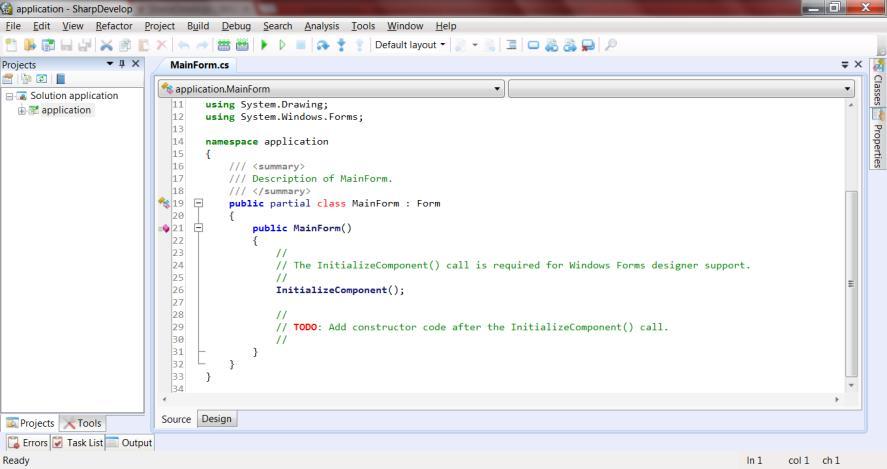Image resolution: width=887 pixels, height=469 pixels.
Task: Open the Build menu
Action: click(198, 26)
